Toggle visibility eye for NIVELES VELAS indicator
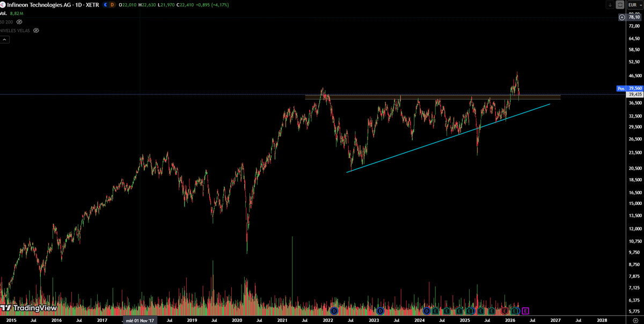Viewport: 644px width, 324px height. 36,31
